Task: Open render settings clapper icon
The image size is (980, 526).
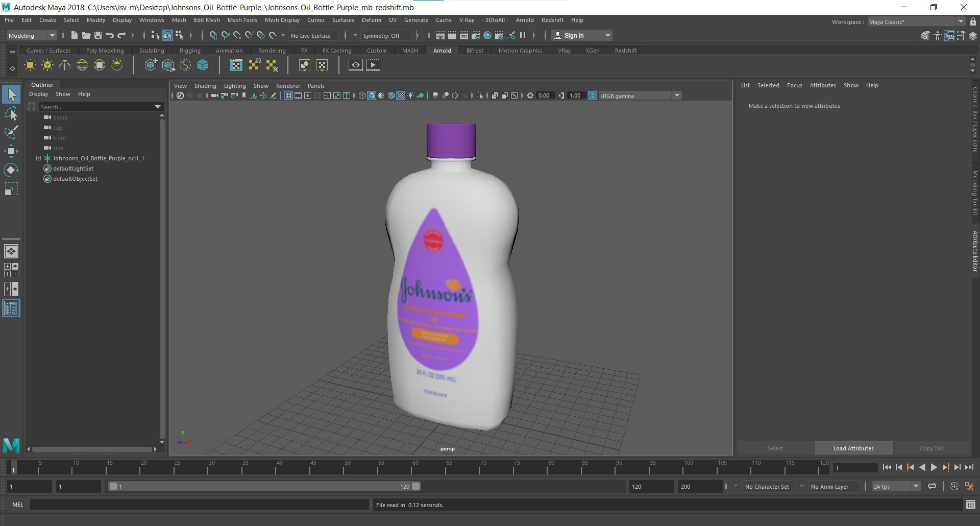Action: coord(476,35)
